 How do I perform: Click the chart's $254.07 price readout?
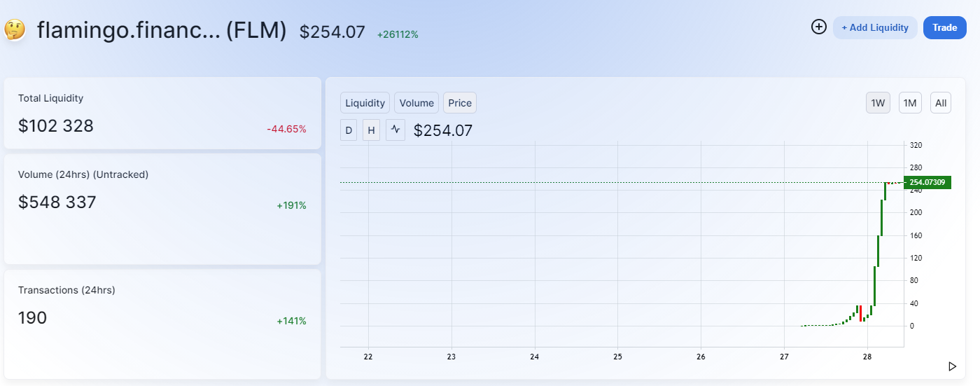pos(443,130)
